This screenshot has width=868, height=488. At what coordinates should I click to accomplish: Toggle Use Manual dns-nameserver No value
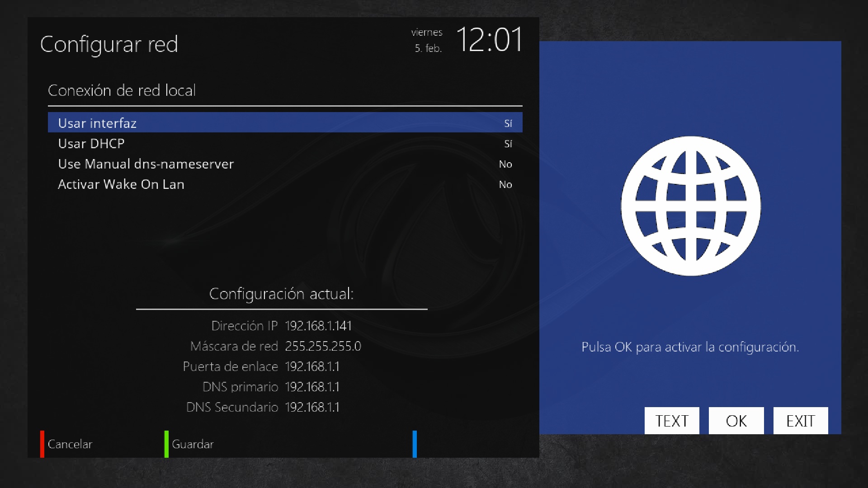point(505,164)
